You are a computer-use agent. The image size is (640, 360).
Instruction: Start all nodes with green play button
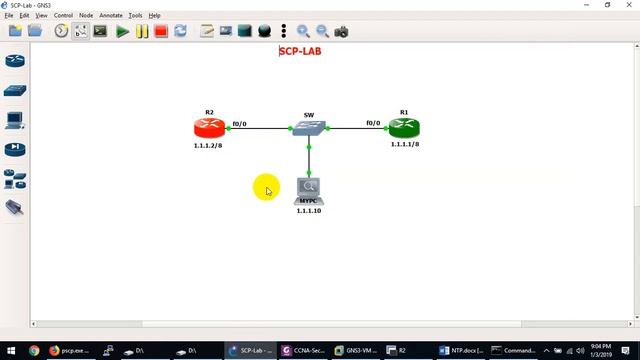pyautogui.click(x=122, y=31)
